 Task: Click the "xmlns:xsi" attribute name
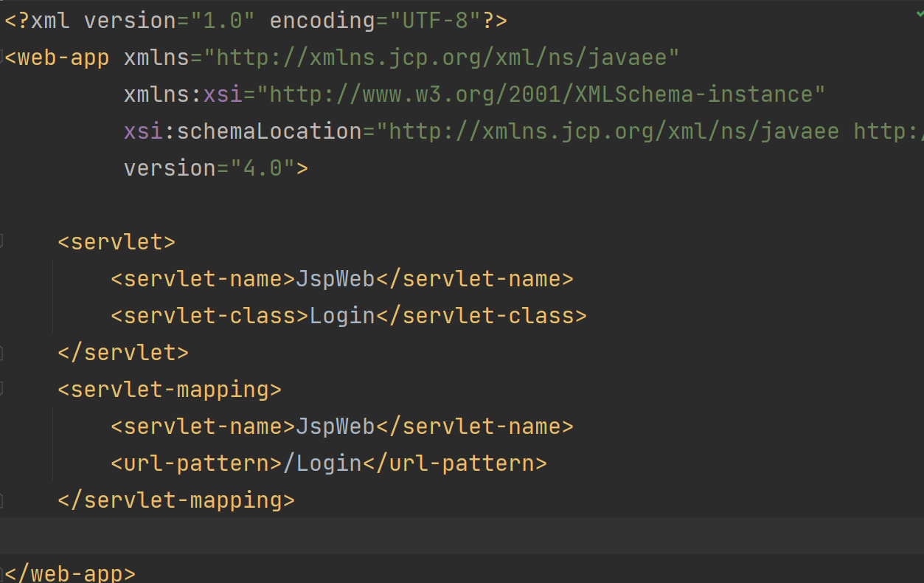point(182,94)
